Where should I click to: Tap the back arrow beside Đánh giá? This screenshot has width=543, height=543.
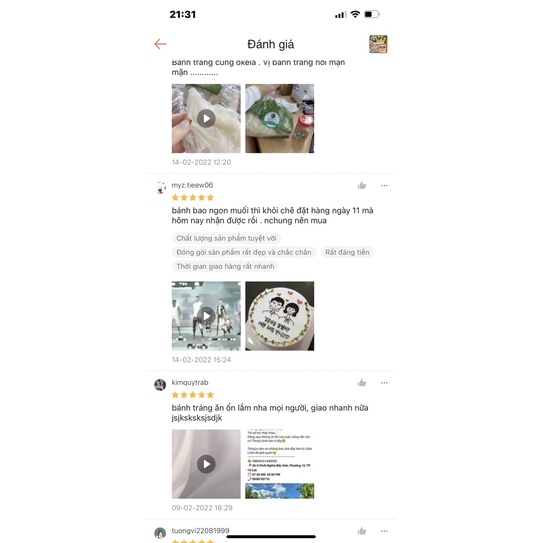(160, 44)
